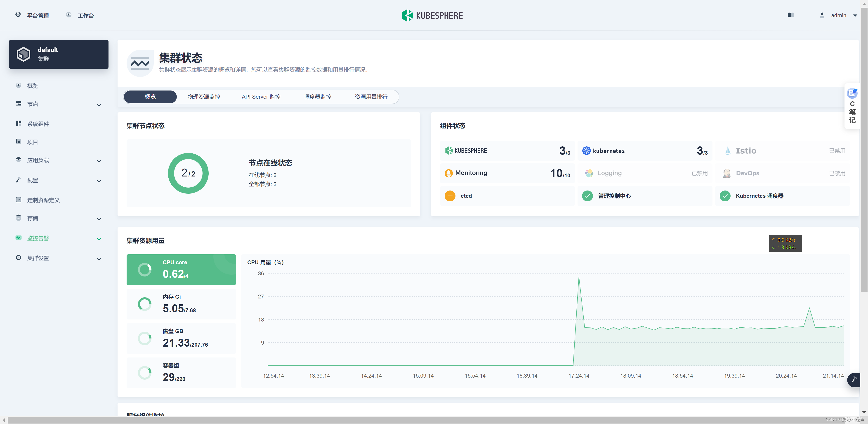This screenshot has height=424, width=868.
Task: Click the floating hammer toolbox button
Action: point(854,380)
